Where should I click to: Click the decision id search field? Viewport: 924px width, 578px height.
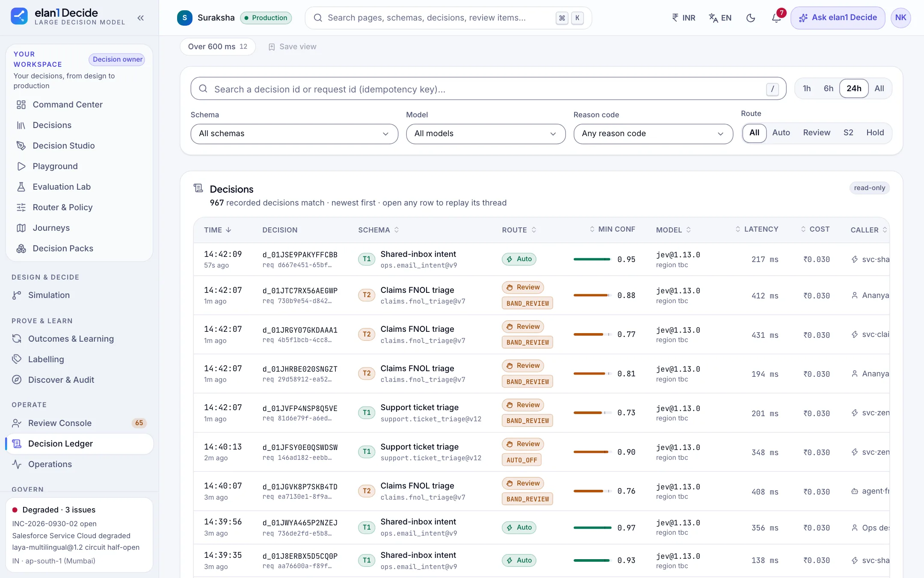click(x=488, y=89)
